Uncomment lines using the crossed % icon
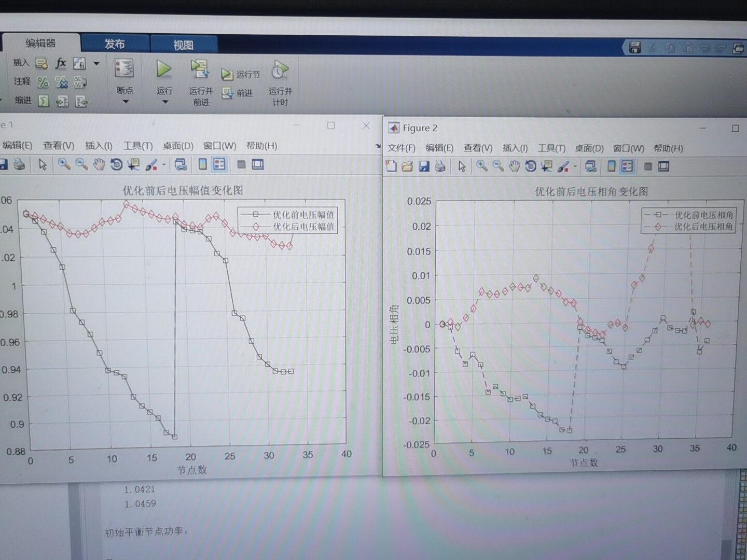 61,82
